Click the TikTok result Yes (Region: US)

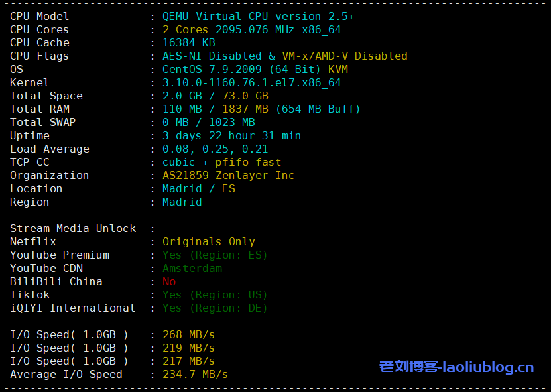[x=215, y=294]
